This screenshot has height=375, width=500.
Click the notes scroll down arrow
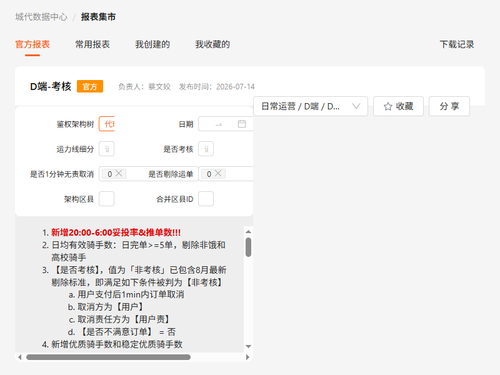point(248,346)
